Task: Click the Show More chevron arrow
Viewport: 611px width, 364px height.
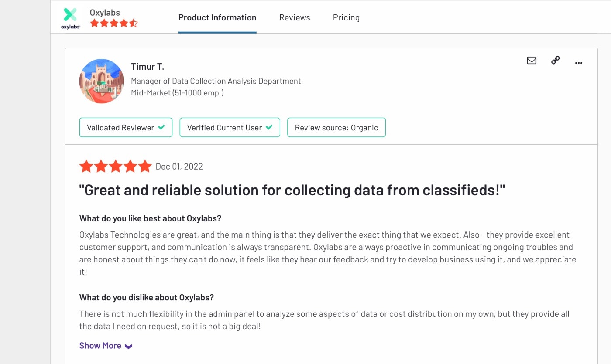Action: pos(128,346)
